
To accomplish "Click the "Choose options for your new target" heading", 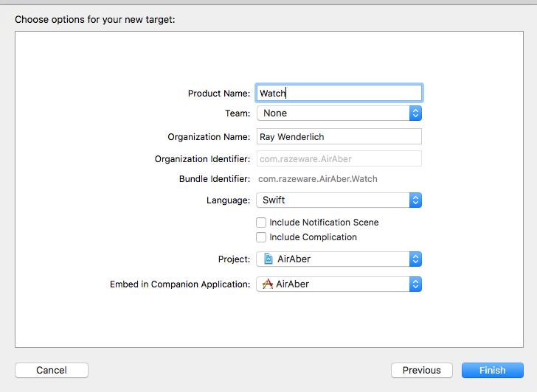I will (x=95, y=18).
